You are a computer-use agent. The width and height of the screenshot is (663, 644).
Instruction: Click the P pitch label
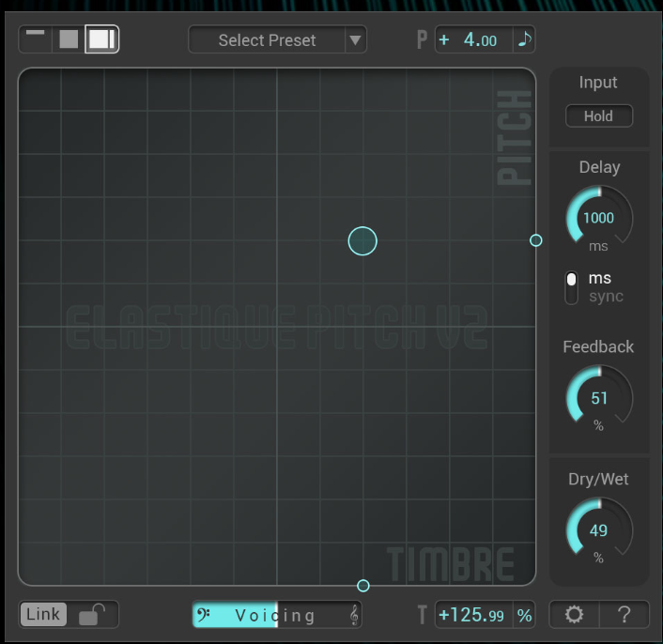coord(422,39)
